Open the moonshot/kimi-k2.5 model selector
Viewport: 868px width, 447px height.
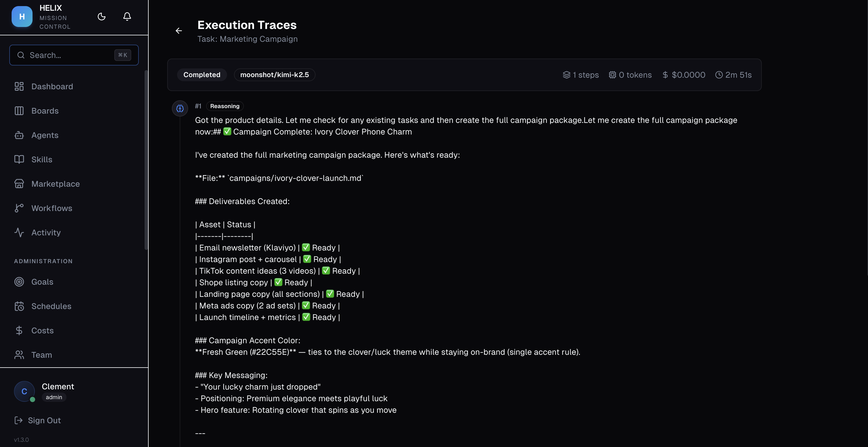(x=274, y=74)
